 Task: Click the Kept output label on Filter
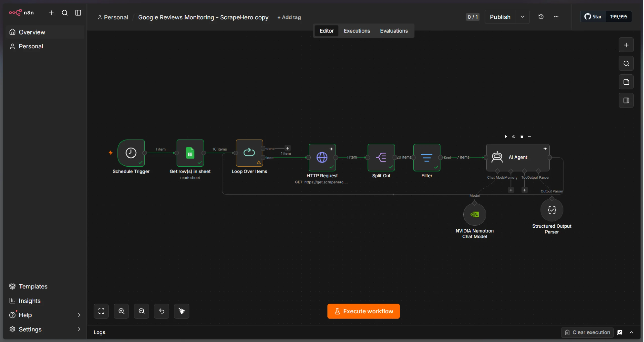[447, 158]
